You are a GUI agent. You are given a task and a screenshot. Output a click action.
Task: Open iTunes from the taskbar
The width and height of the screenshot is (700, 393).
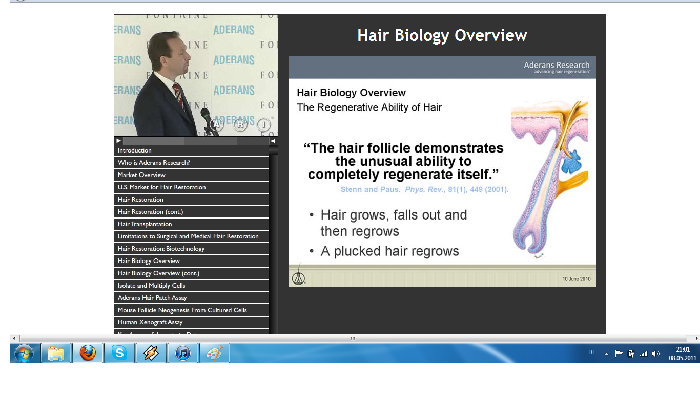pyautogui.click(x=183, y=353)
